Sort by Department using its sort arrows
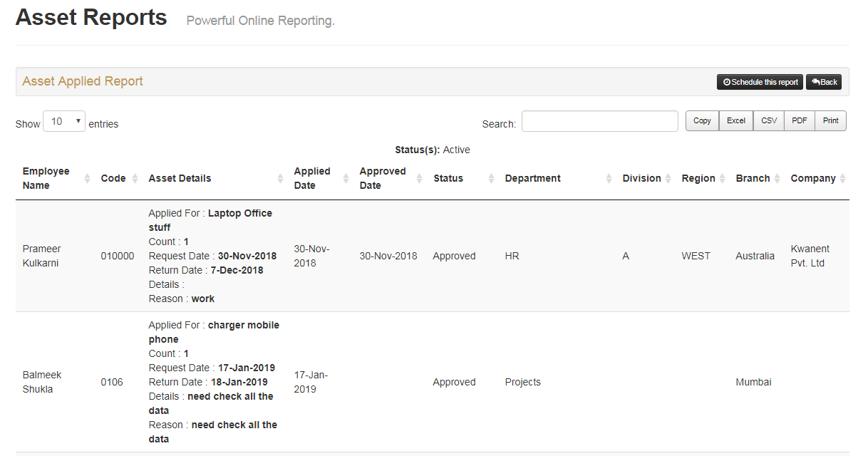 coord(609,179)
